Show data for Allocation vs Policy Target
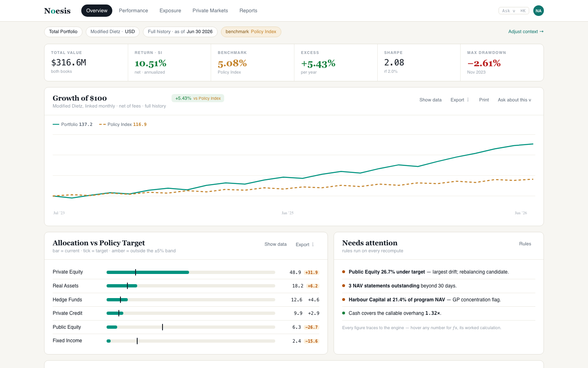 [276, 244]
